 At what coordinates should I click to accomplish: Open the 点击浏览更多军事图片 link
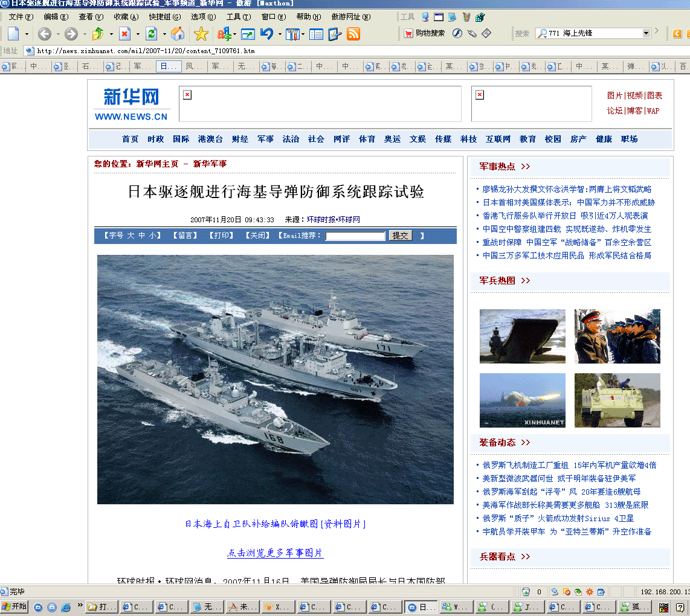click(x=275, y=553)
